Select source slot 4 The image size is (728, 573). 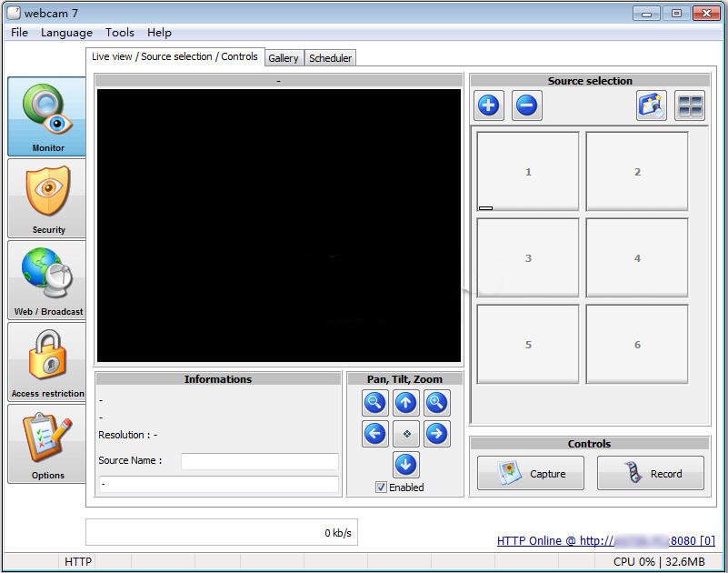tap(637, 258)
